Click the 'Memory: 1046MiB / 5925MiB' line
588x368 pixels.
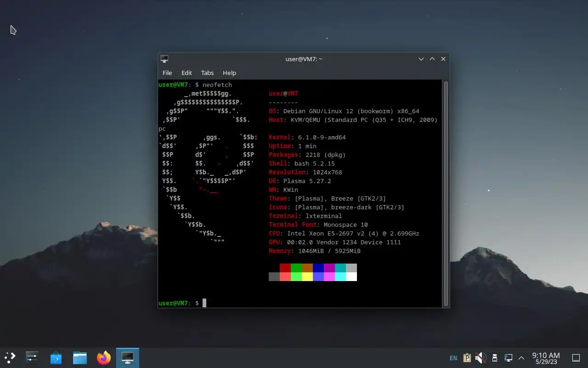pos(315,251)
